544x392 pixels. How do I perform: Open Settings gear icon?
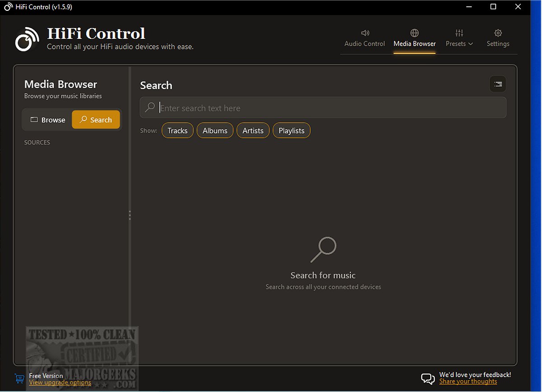(x=498, y=33)
